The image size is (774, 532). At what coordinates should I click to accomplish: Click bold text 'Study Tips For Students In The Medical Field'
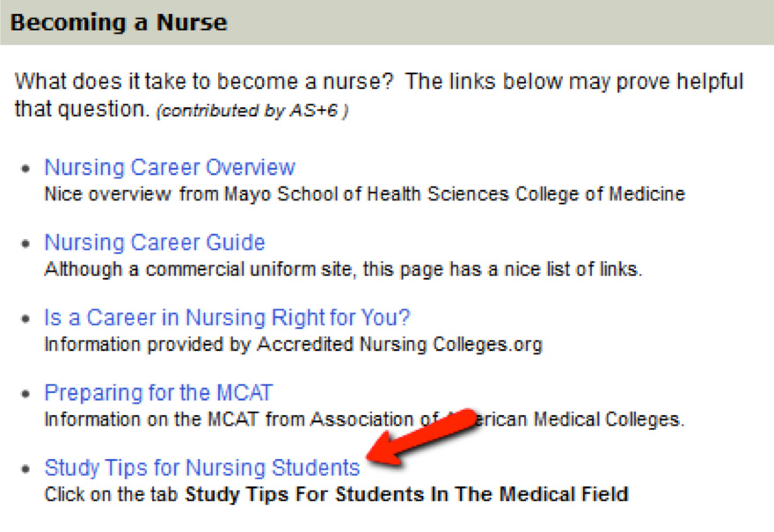406,494
